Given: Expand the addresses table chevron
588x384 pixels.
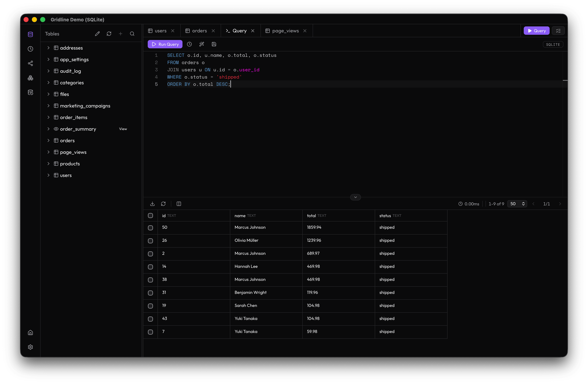Looking at the screenshot, I should 48,48.
